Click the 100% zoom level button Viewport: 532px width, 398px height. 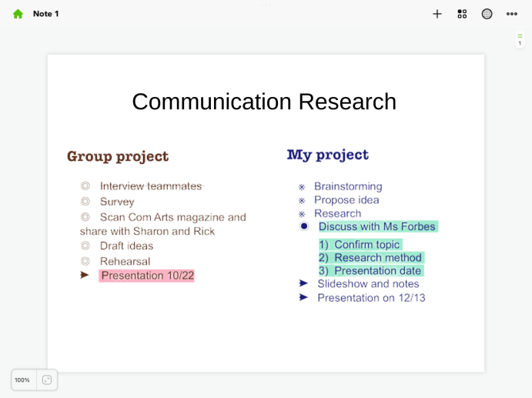click(x=22, y=380)
